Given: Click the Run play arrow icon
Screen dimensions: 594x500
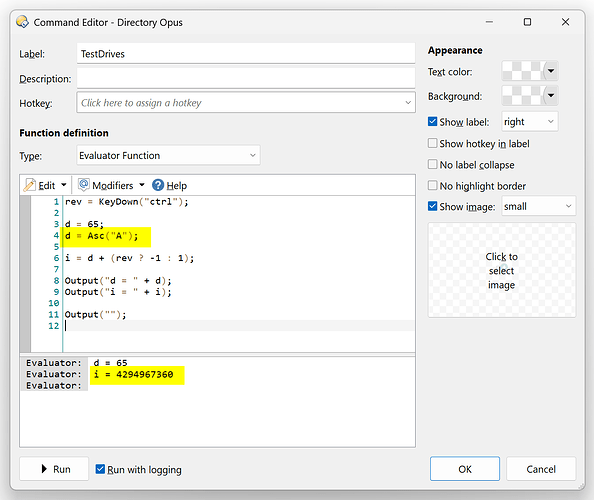Looking at the screenshot, I should point(44,469).
